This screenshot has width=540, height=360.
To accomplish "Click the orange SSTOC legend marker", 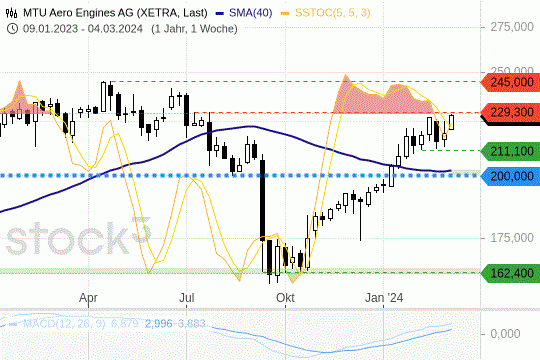I will (285, 14).
